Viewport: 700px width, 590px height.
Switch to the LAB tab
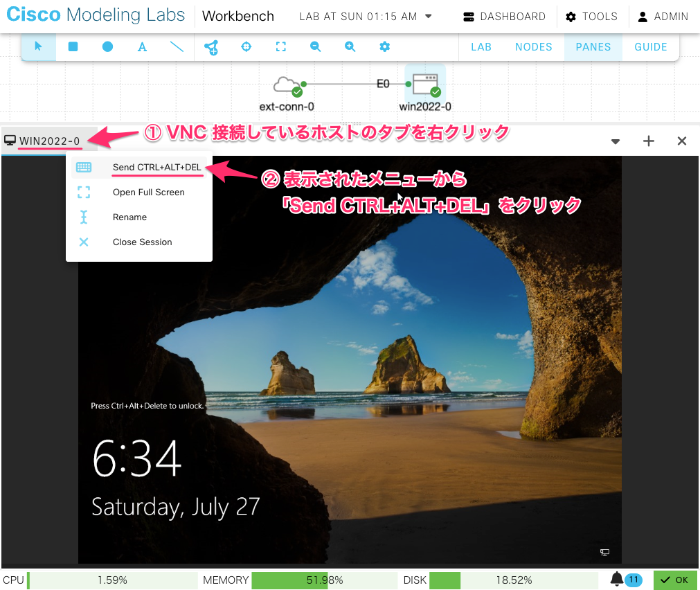[x=481, y=47]
